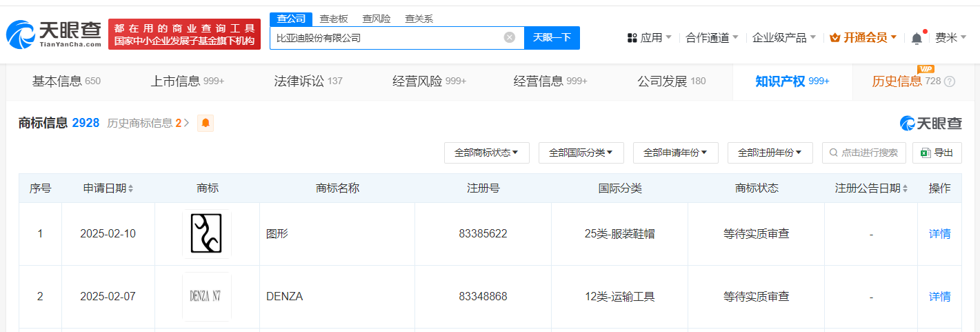Open the 全部申请年份 dropdown
The width and height of the screenshot is (980, 332).
(x=675, y=153)
